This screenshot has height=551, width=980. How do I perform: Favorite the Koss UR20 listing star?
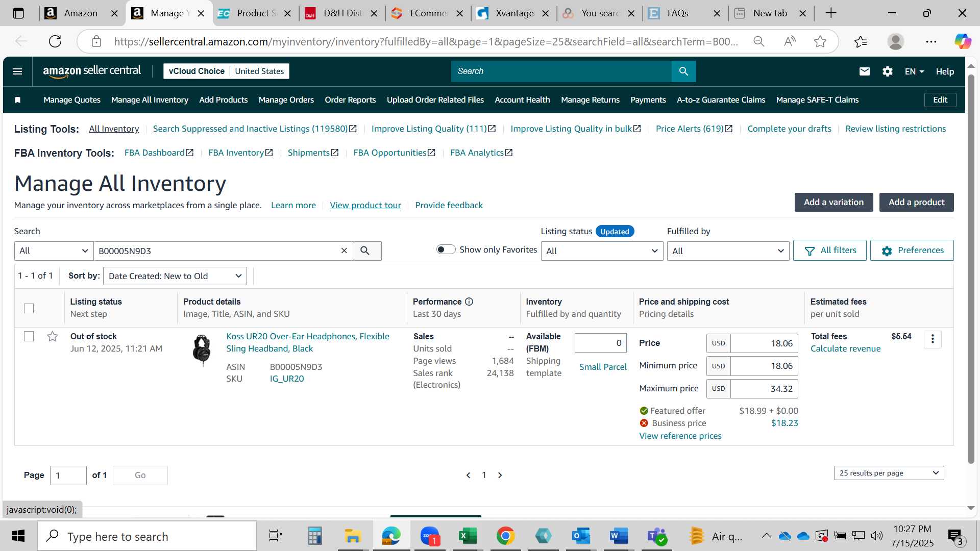pos(52,336)
